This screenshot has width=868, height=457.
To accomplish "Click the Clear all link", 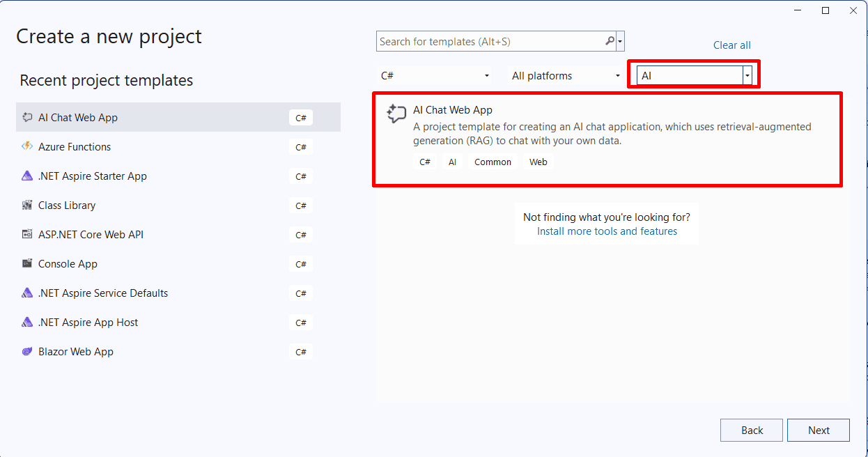I will click(732, 45).
